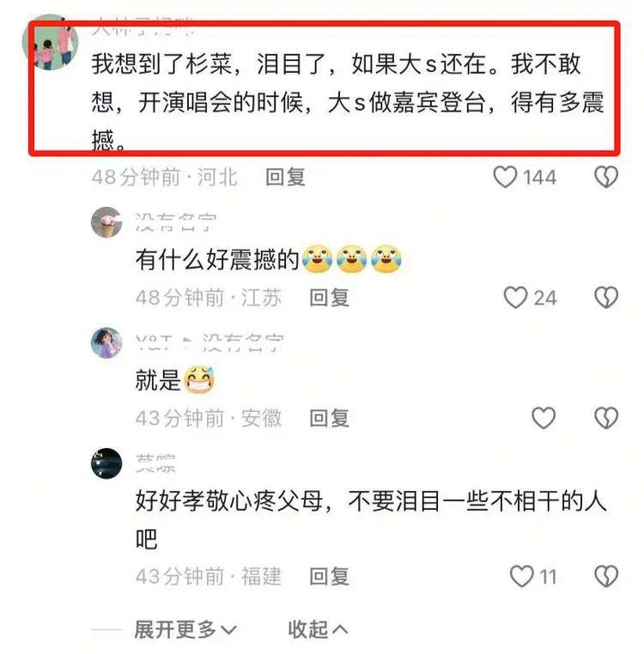Viewport: 644px width, 654px height.
Task: Tap broken heart on 江苏 reply
Action: tap(606, 297)
